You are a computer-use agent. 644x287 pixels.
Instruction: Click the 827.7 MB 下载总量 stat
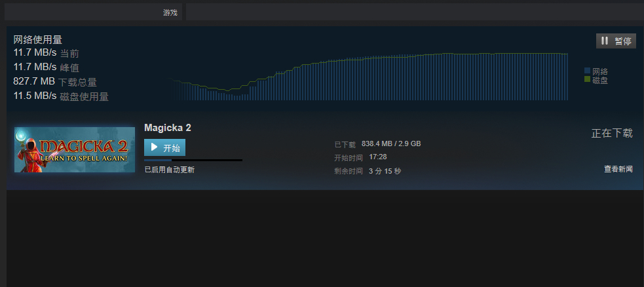click(x=55, y=82)
